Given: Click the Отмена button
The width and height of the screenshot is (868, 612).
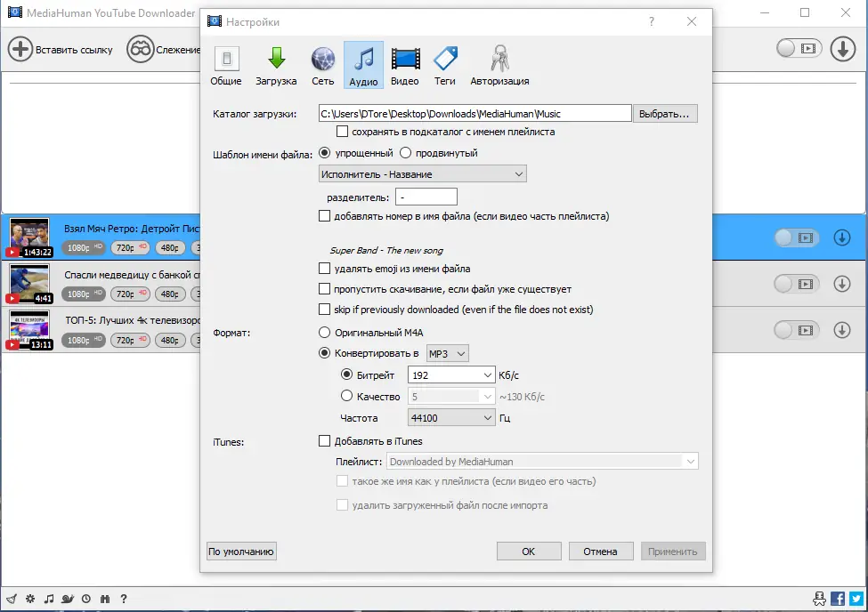Looking at the screenshot, I should click(601, 552).
